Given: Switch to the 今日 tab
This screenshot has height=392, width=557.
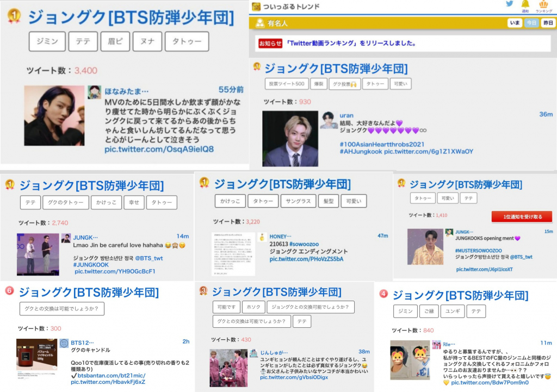Looking at the screenshot, I should click(531, 23).
